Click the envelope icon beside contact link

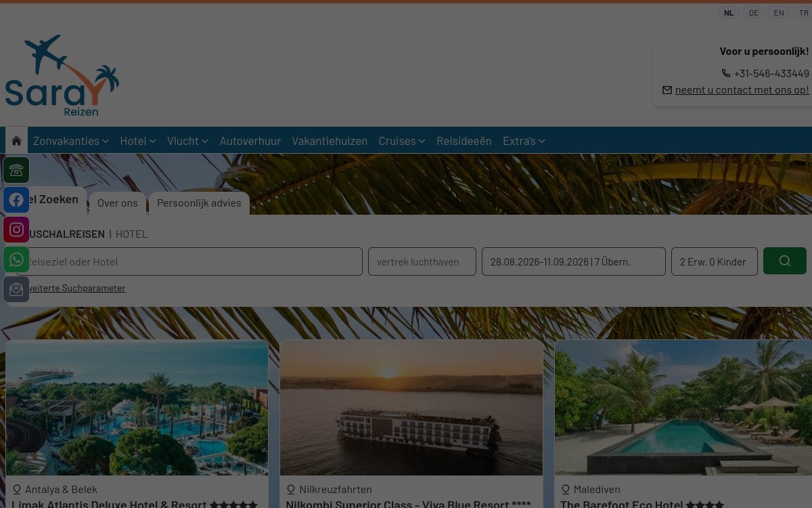point(667,89)
